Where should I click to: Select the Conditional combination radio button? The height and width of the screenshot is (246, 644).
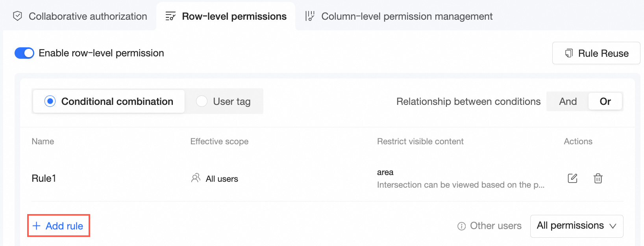[x=50, y=101]
